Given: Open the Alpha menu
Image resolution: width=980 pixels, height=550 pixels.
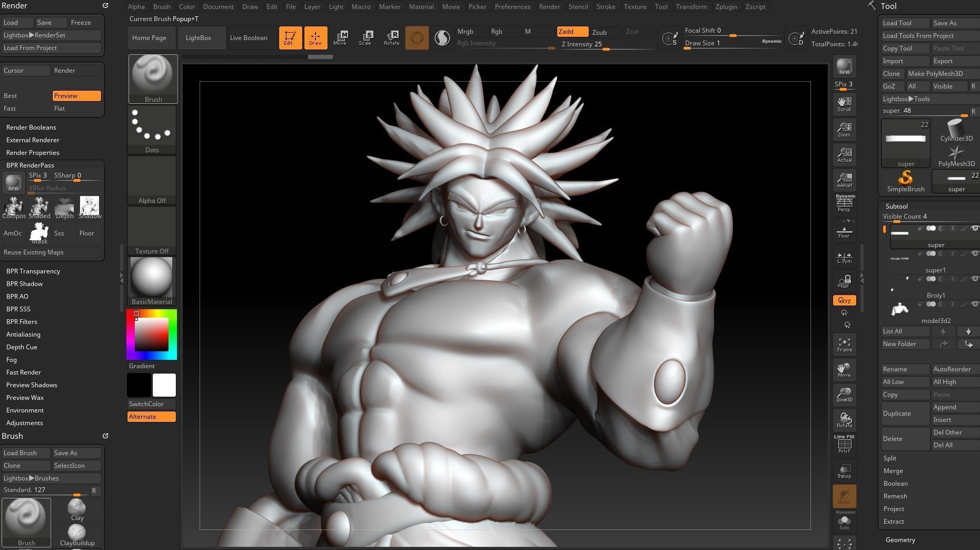Looking at the screenshot, I should coord(136,6).
